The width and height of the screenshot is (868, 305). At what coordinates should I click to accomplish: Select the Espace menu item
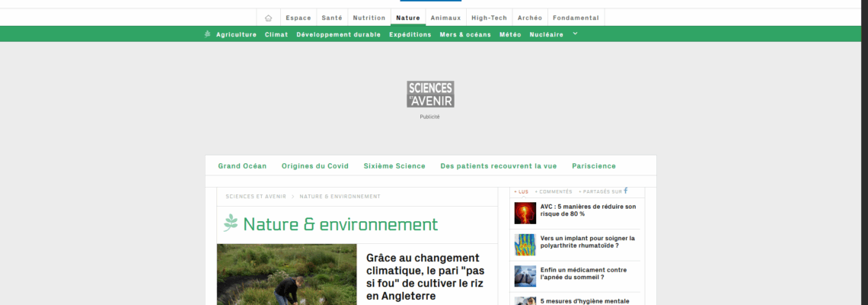coord(298,18)
